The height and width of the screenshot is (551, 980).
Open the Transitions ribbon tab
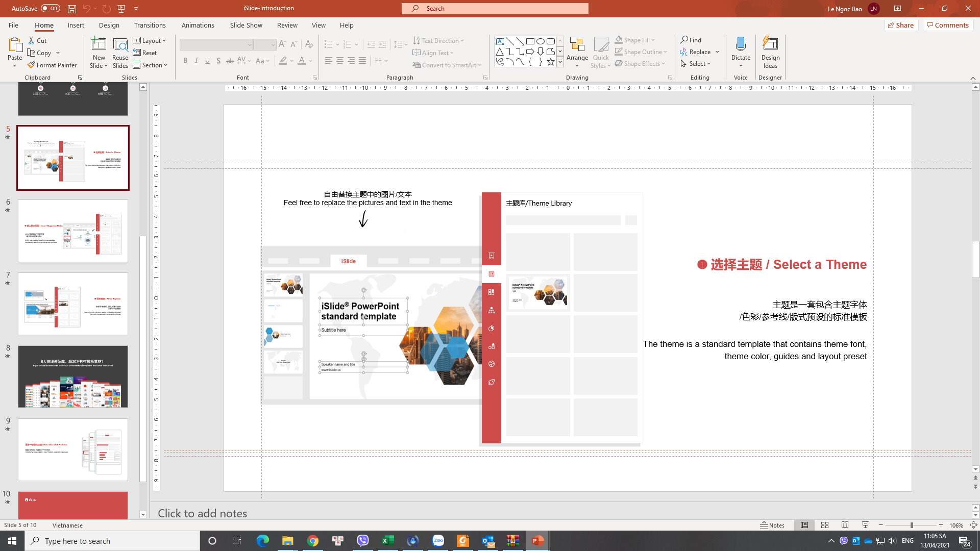click(150, 25)
